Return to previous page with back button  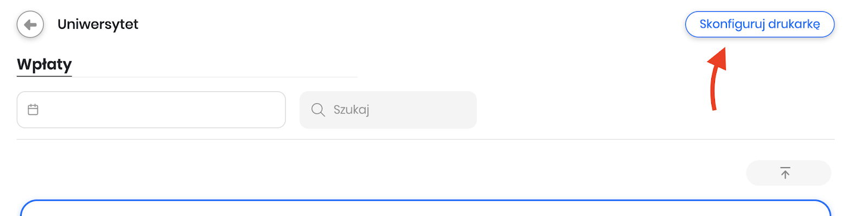30,24
